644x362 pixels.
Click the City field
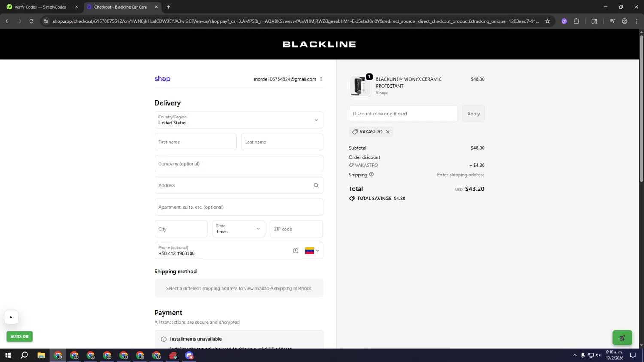[x=181, y=229]
